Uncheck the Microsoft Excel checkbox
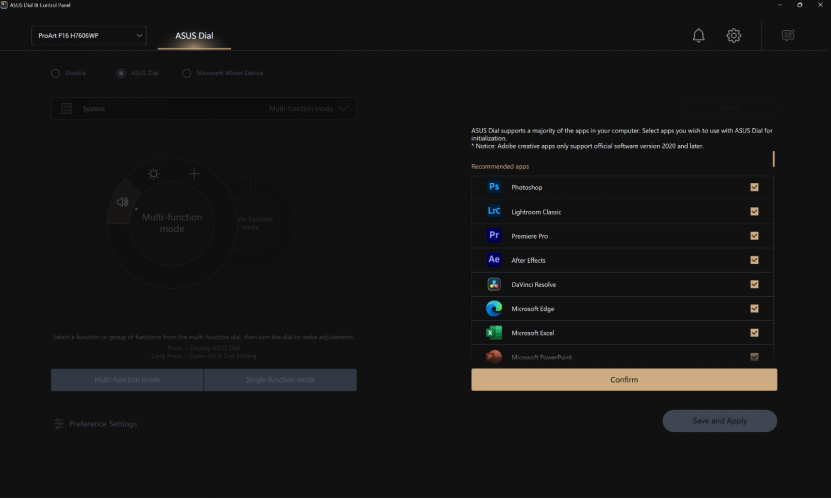This screenshot has width=831, height=499. 754,333
